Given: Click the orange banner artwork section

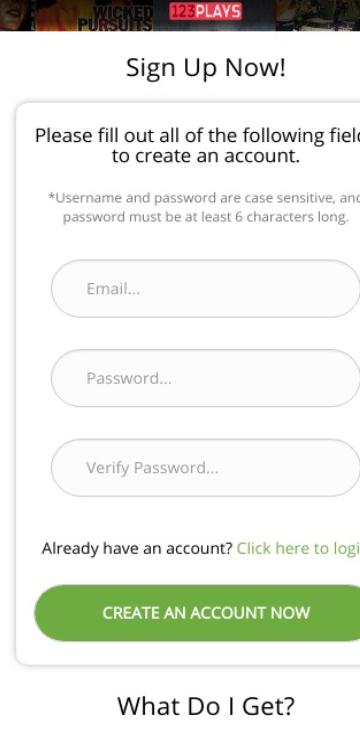Looking at the screenshot, I should tap(57, 15).
